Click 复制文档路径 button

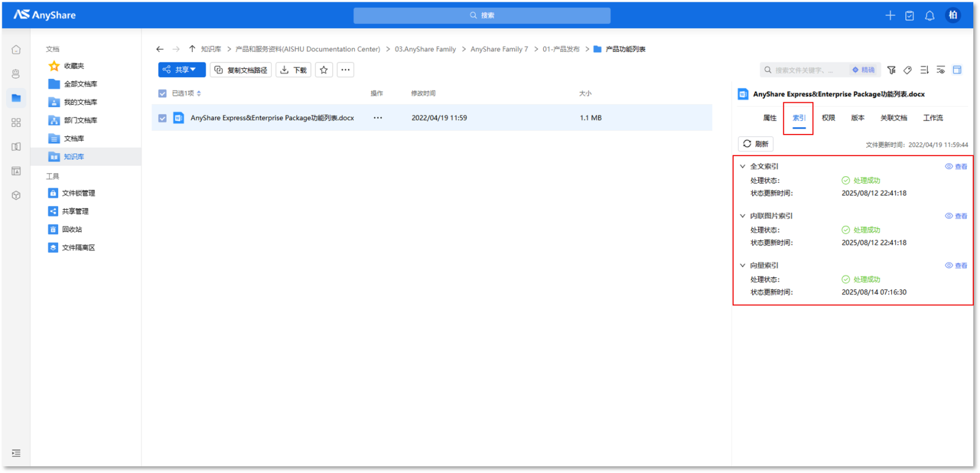241,70
